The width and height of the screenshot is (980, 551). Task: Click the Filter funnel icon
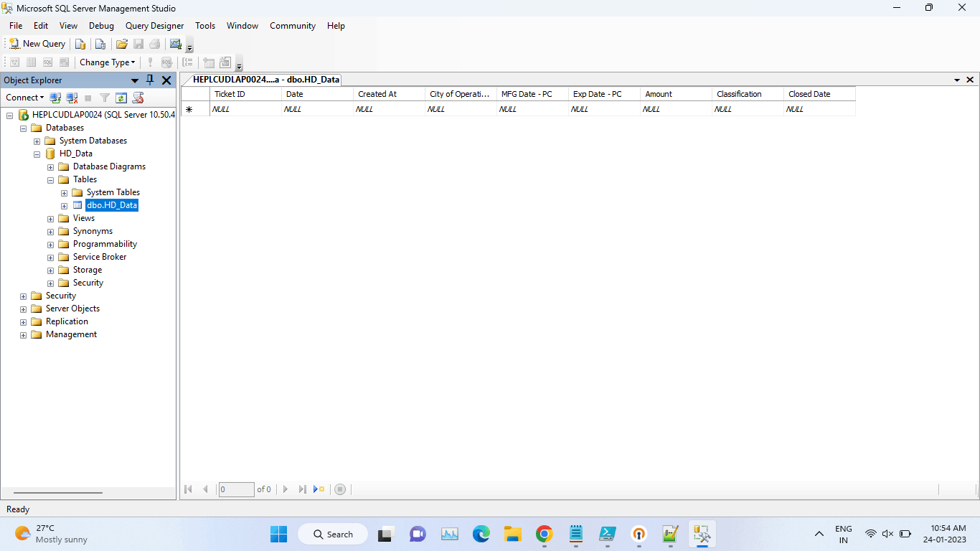(105, 98)
